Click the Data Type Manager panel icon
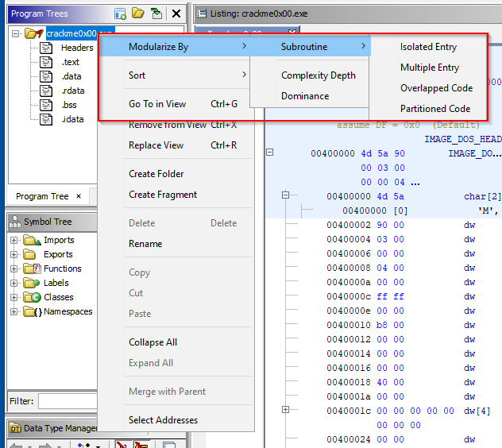 (x=15, y=428)
